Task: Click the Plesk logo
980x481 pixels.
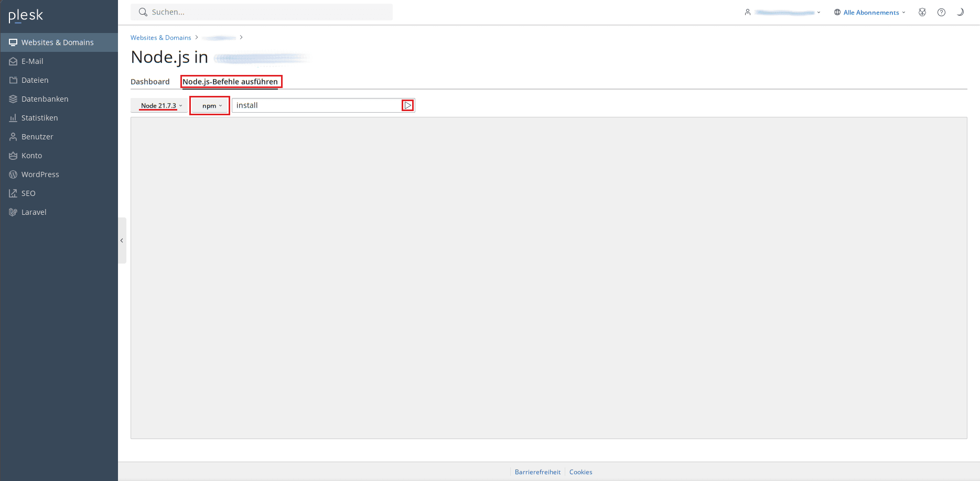Action: point(26,16)
